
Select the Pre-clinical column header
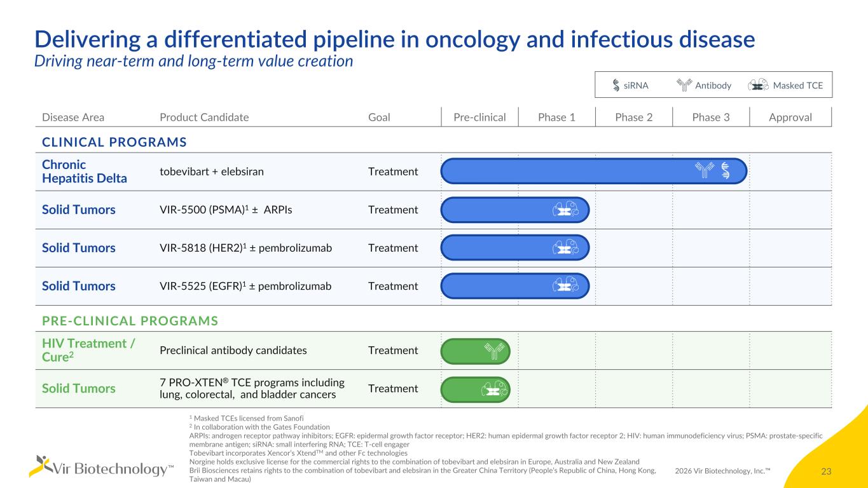pos(479,118)
